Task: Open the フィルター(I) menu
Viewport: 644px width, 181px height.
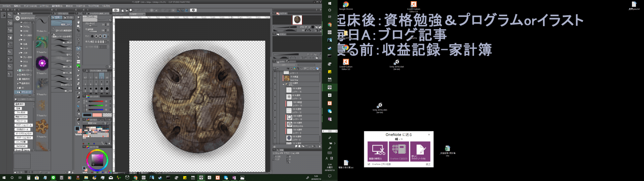Action: (80, 6)
